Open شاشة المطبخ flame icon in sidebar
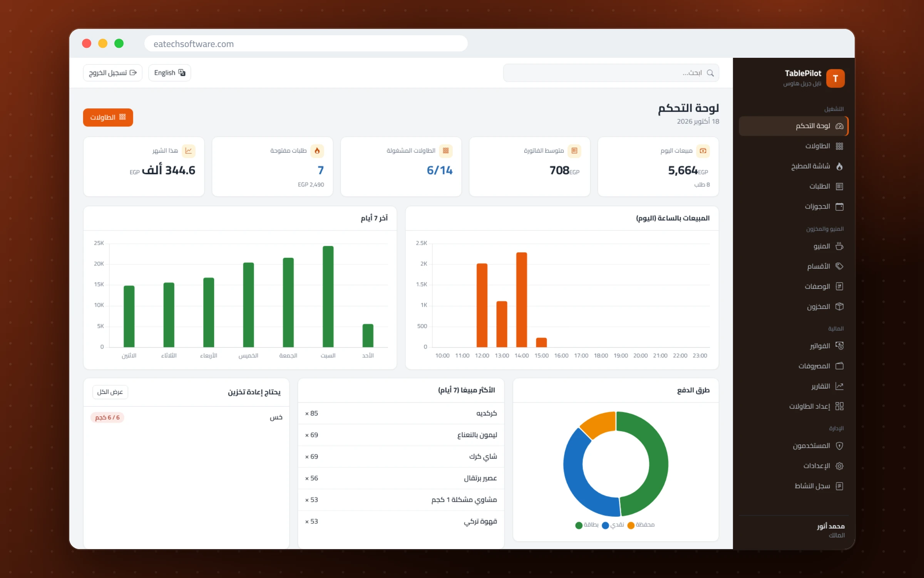 point(839,166)
